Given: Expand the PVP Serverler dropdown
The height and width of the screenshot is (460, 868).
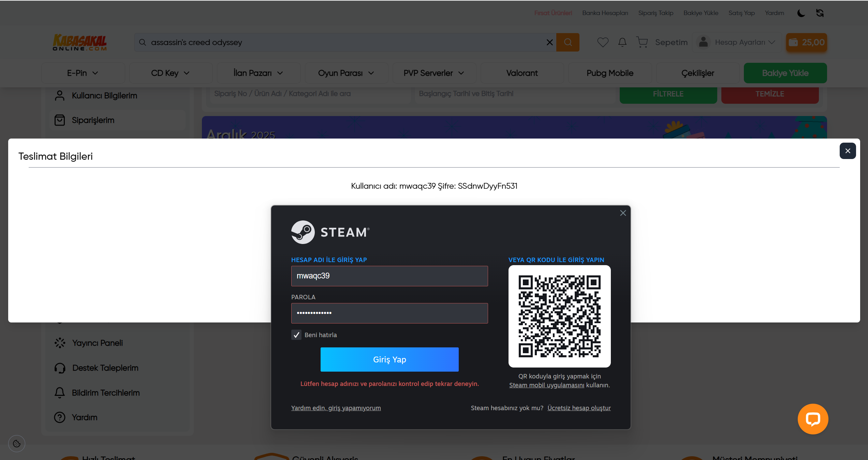Looking at the screenshot, I should pos(434,73).
